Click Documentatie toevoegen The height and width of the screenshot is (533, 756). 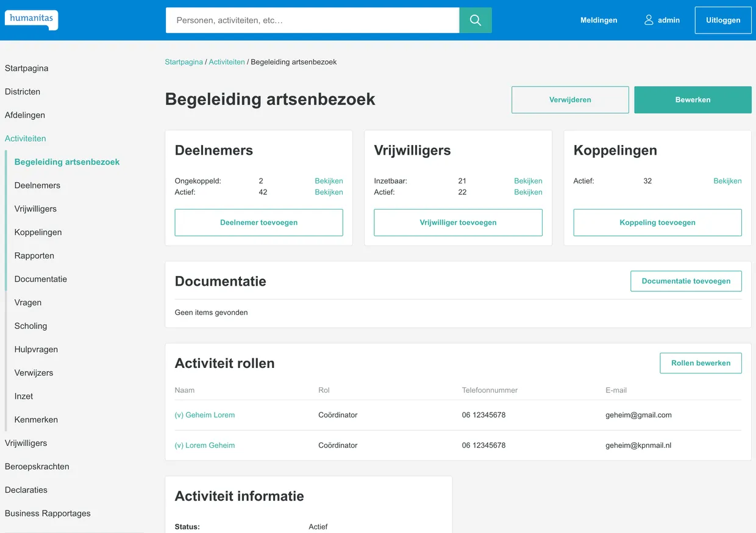tap(685, 281)
